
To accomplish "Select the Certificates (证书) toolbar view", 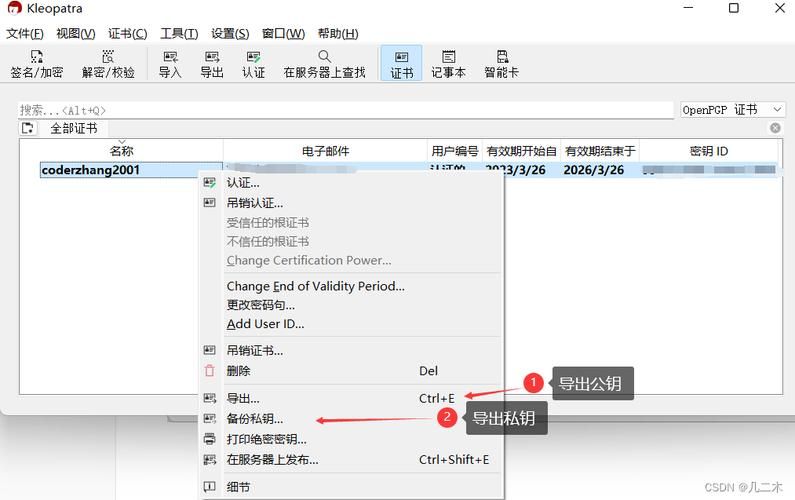I will 402,63.
